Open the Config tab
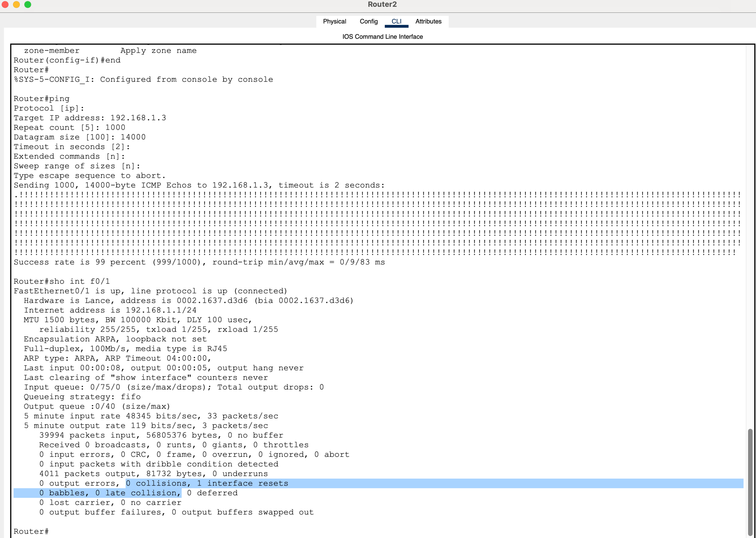Viewport: 756px width, 538px height. [368, 22]
